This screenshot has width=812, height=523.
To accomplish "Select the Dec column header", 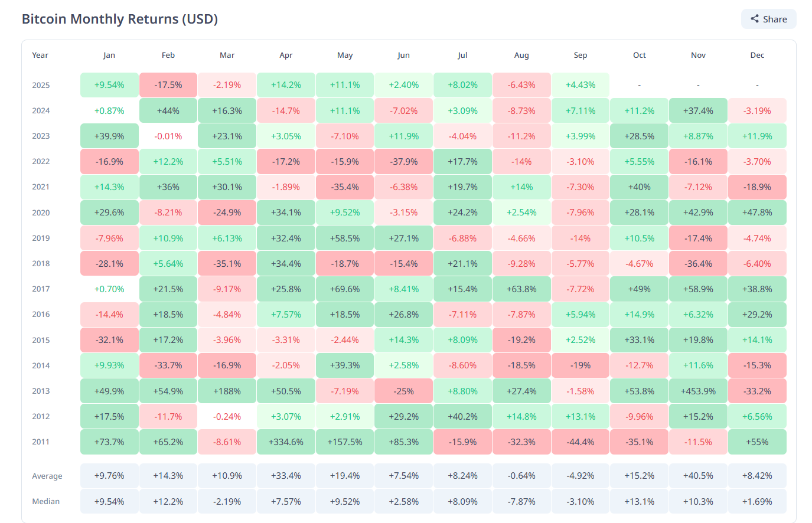I will [x=757, y=55].
